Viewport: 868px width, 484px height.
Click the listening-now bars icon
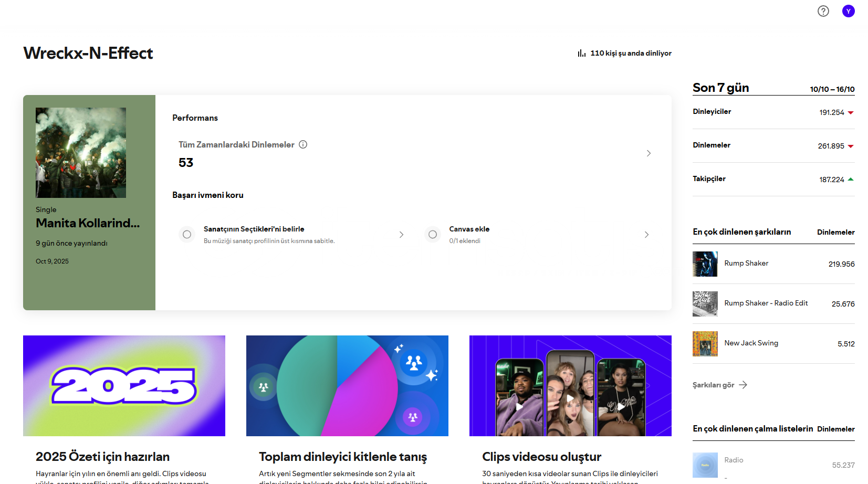coord(581,53)
